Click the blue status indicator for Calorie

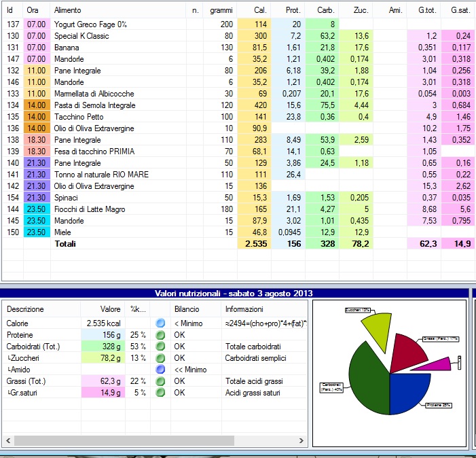(160, 323)
